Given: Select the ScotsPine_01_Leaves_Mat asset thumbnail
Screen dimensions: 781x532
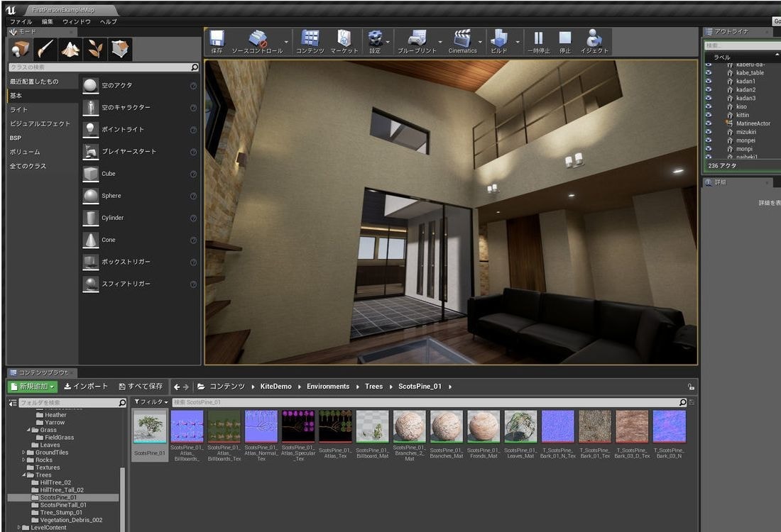Looking at the screenshot, I should tap(520, 426).
